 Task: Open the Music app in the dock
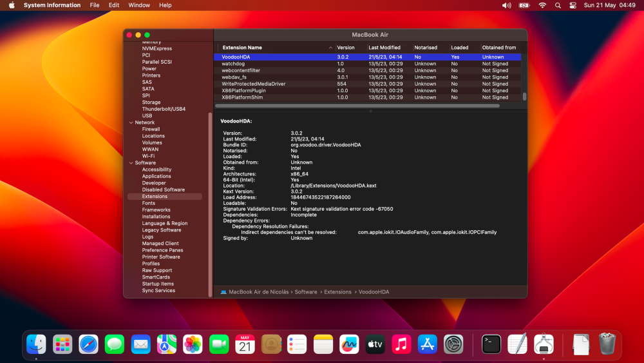coord(401,344)
